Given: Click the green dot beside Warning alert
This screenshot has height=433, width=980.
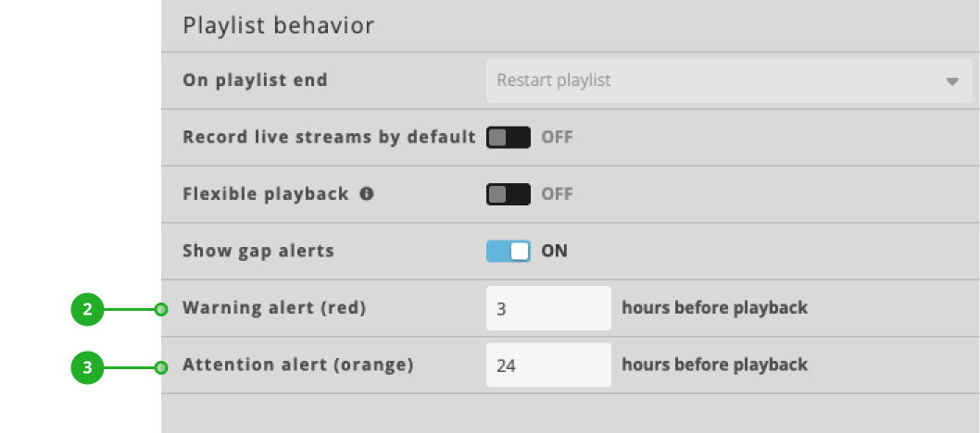Looking at the screenshot, I should pos(161,310).
